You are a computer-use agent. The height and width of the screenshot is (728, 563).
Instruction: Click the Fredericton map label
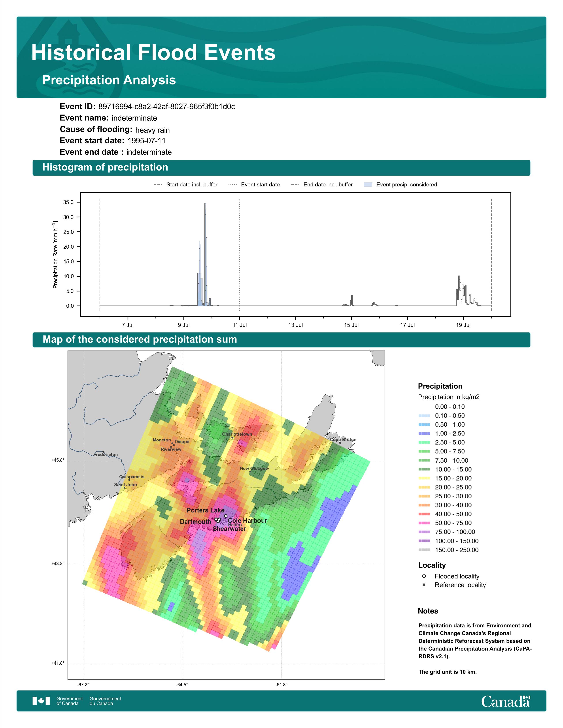[x=105, y=455]
